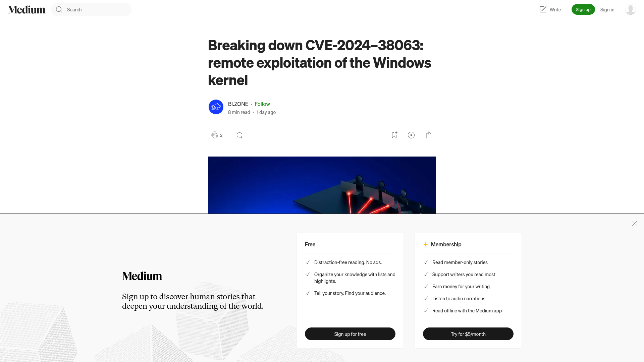The image size is (644, 362).
Task: Click the Medium logo to go home
Action: (26, 9)
